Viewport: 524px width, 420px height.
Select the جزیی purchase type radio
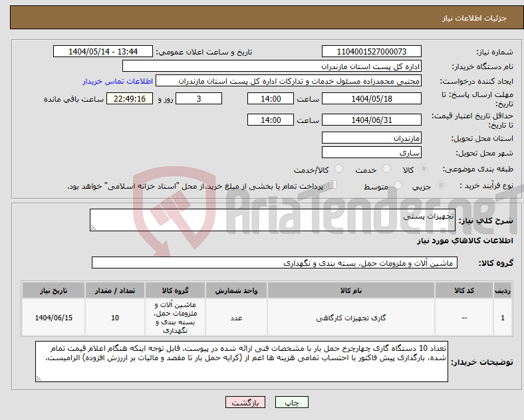click(441, 185)
